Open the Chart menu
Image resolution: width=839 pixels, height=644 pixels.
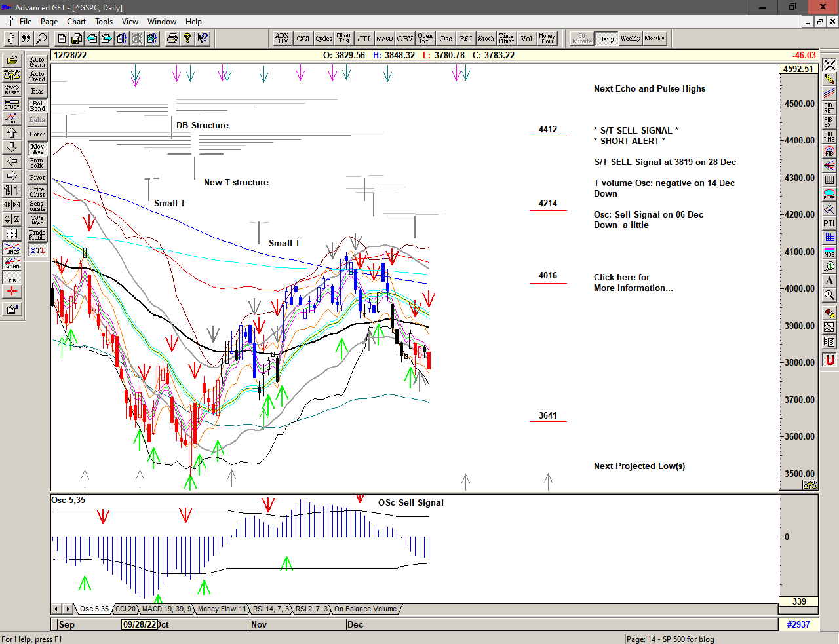(76, 22)
